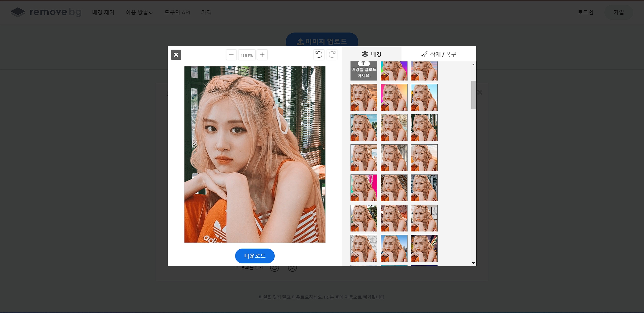Select the pink-orange gradient background thumbnail

(x=394, y=97)
